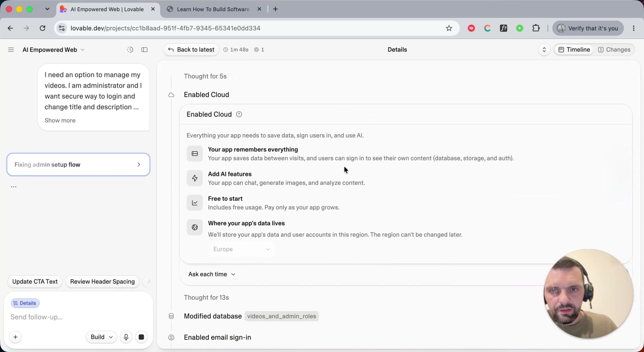Click the cloud icon beside Enabled Cloud step
Image resolution: width=644 pixels, height=352 pixels.
171,95
